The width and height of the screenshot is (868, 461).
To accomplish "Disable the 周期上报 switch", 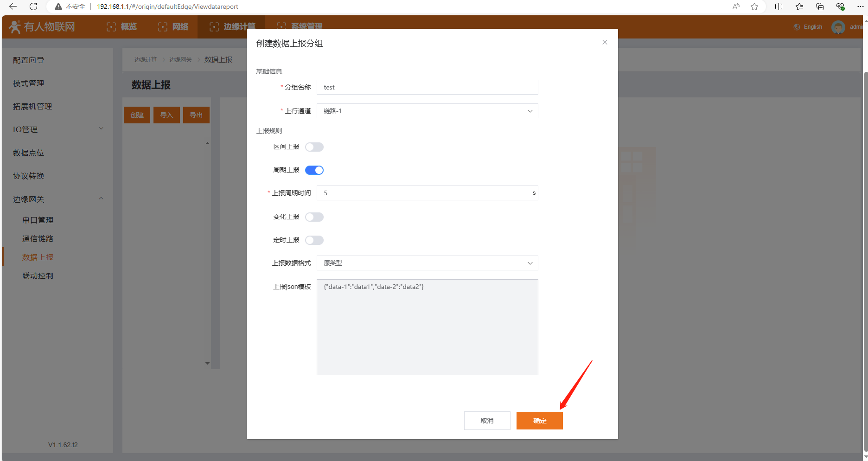I will [314, 170].
